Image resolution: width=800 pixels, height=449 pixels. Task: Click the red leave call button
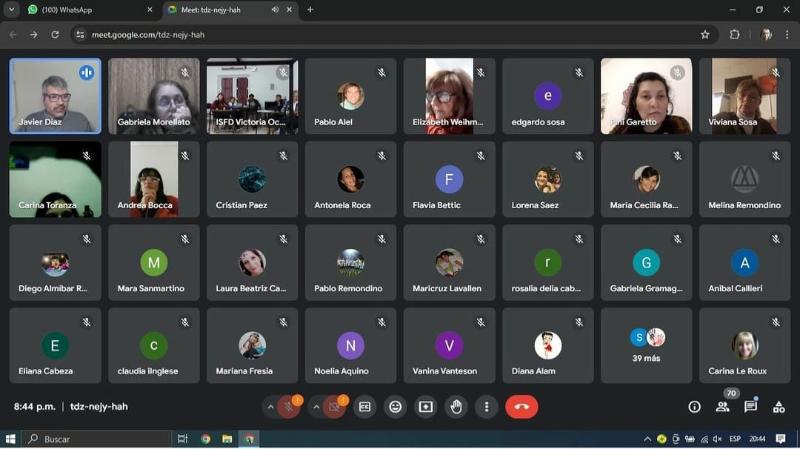click(521, 407)
